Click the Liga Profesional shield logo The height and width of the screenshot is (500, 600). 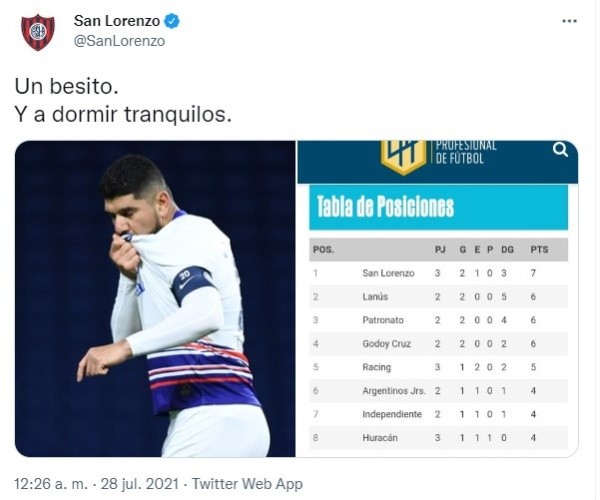pos(403,155)
